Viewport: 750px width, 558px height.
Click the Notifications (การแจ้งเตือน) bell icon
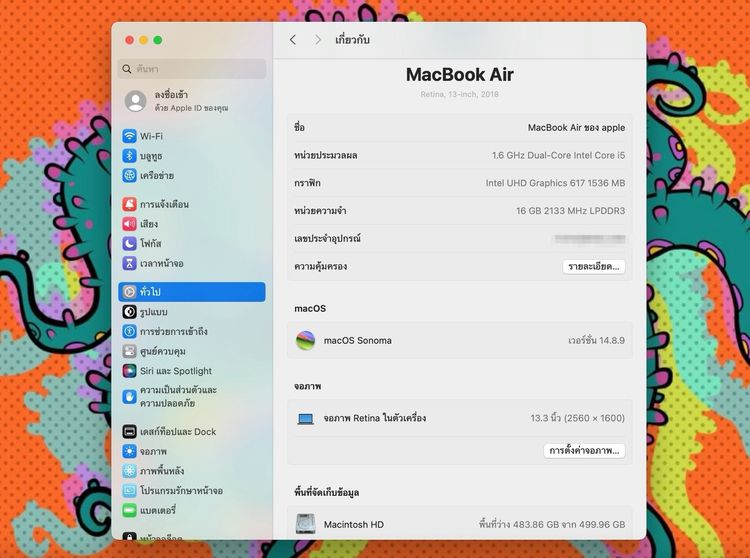[129, 204]
